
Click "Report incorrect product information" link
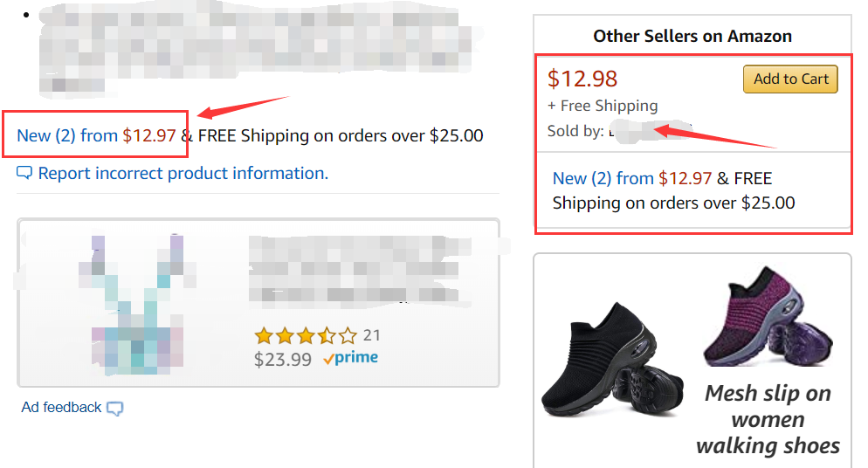(x=183, y=173)
